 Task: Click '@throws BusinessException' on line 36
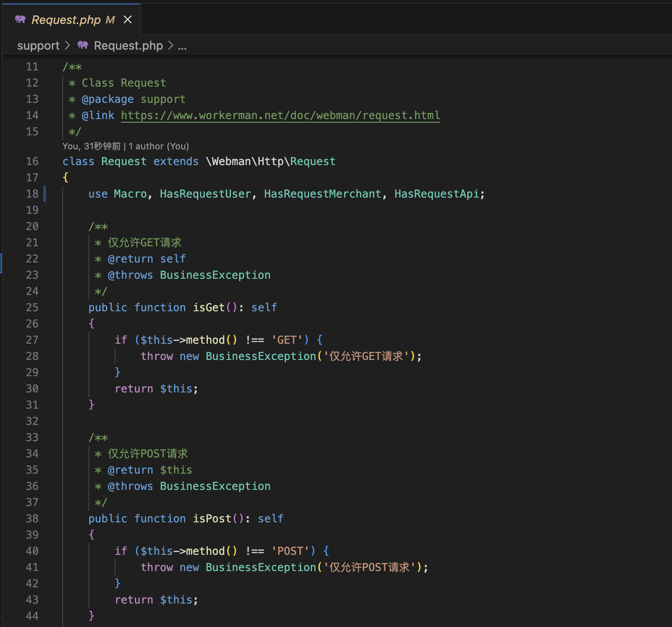tap(189, 486)
